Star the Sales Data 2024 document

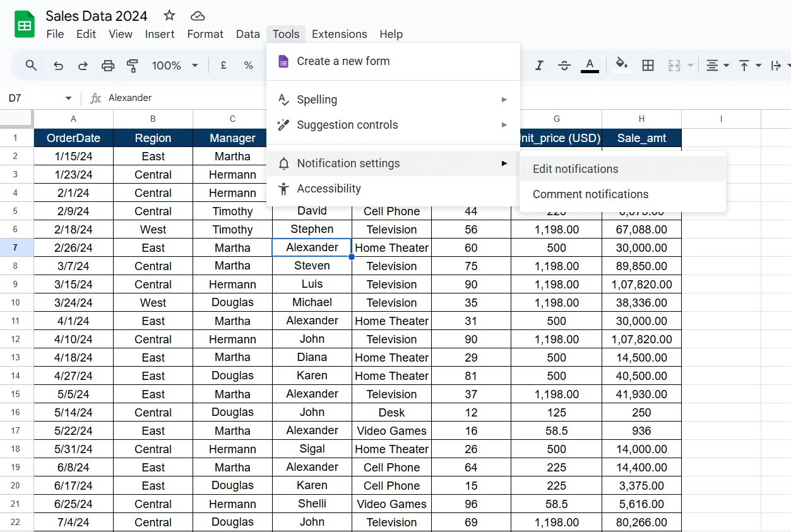(170, 16)
